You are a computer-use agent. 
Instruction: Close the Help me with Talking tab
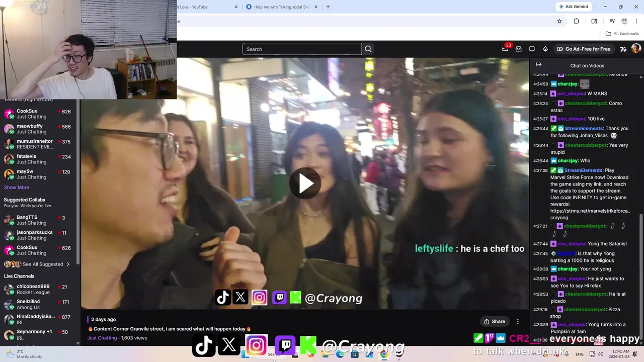[x=316, y=7]
